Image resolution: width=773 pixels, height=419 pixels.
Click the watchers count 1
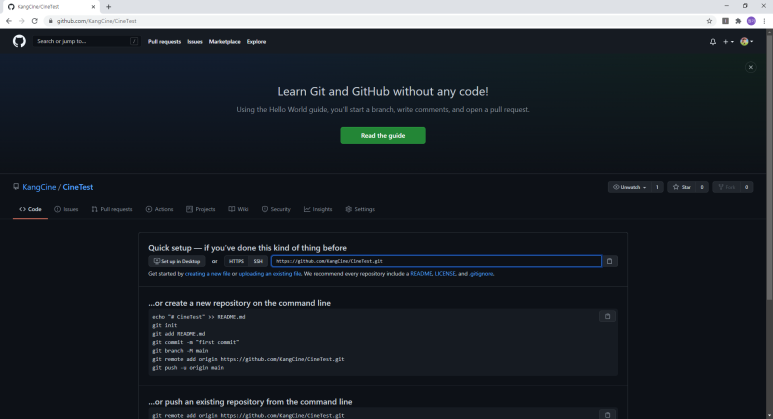657,187
